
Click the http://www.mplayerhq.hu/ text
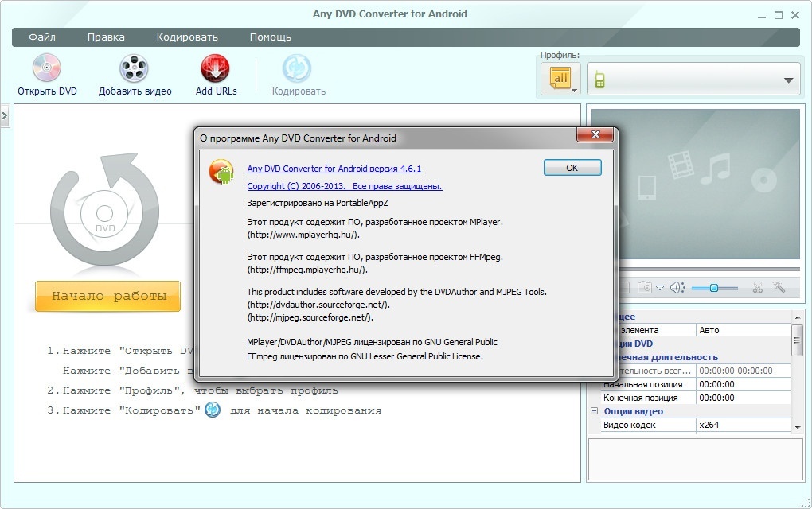click(303, 235)
